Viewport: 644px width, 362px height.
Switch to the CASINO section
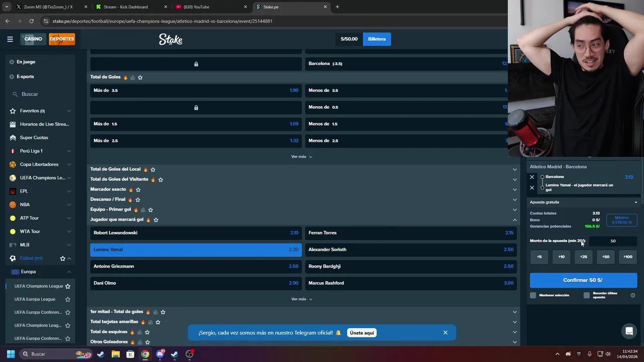[x=33, y=39]
